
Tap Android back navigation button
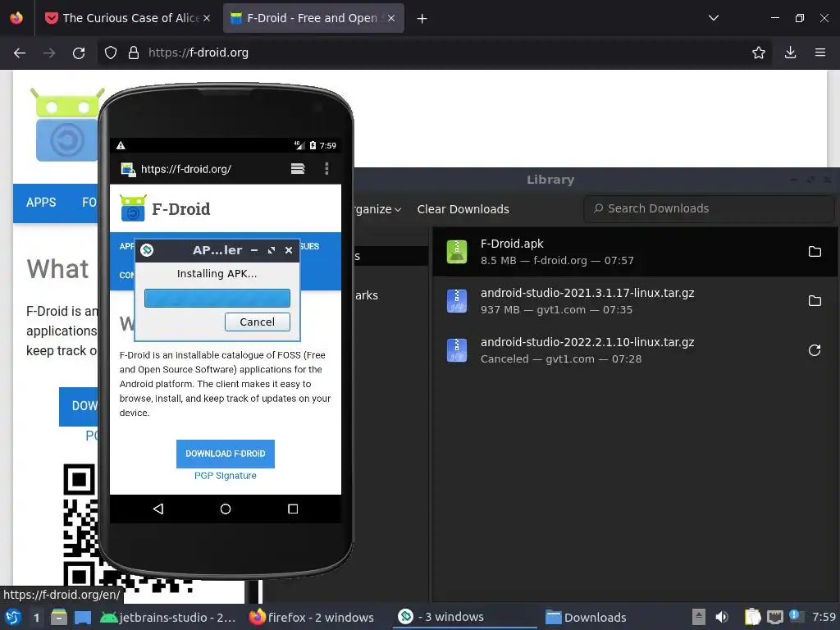pos(158,509)
